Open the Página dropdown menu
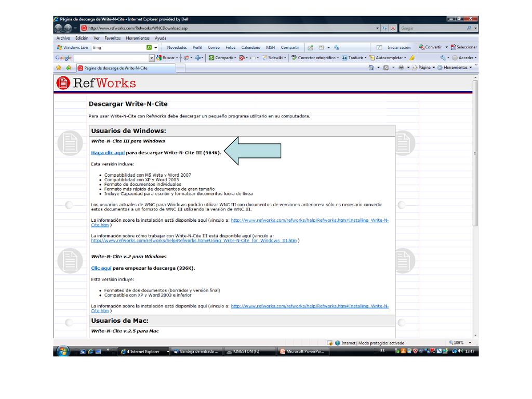This screenshot has height=399, width=532. [x=423, y=68]
